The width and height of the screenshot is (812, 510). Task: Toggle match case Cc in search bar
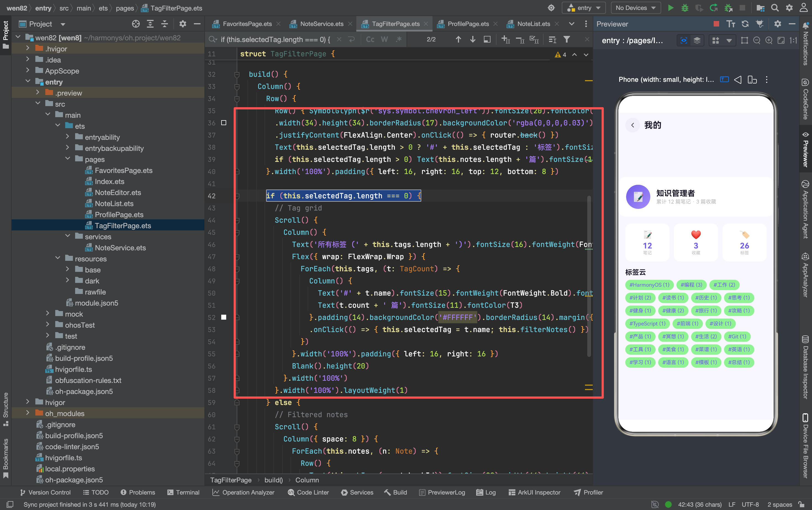tap(370, 40)
